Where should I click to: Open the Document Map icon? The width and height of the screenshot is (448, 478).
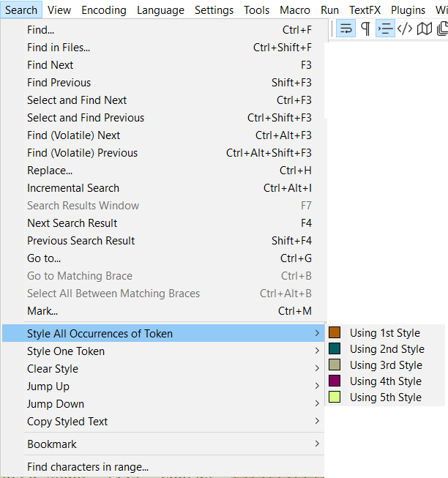(424, 29)
